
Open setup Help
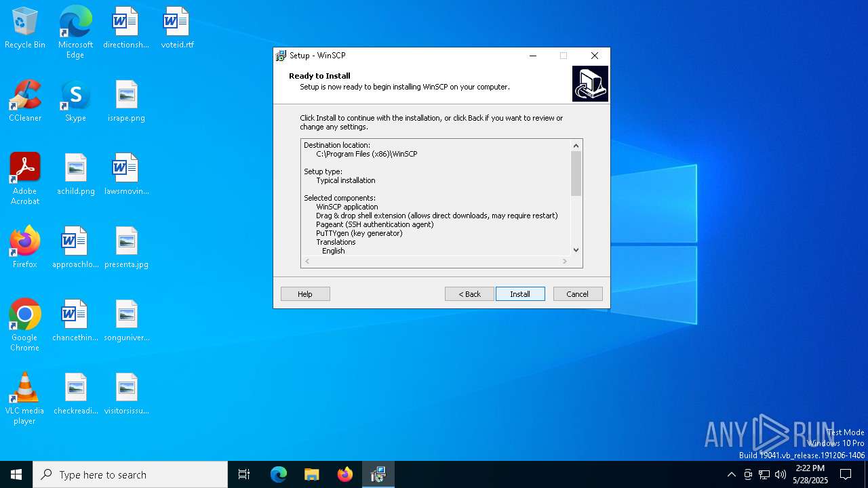click(305, 294)
